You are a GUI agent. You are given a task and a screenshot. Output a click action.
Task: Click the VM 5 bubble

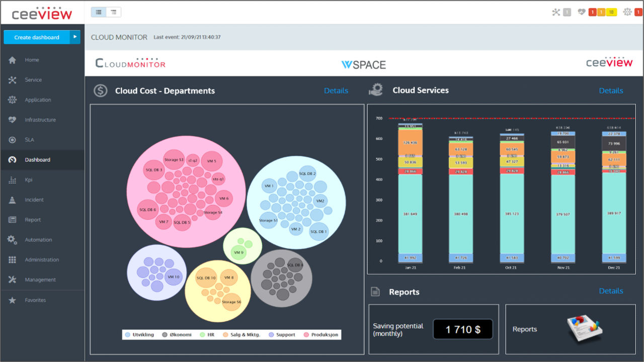click(211, 161)
